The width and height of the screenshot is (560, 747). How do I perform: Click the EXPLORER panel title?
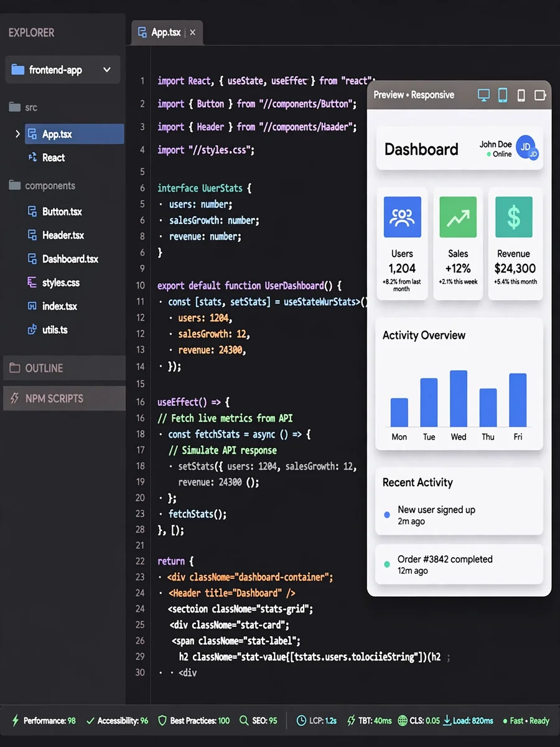[x=31, y=32]
